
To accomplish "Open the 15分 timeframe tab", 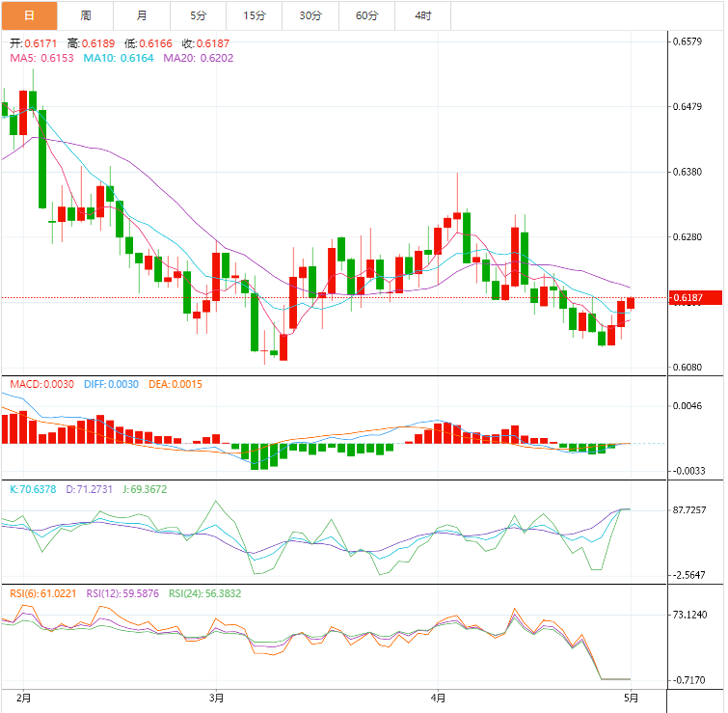I will [255, 15].
